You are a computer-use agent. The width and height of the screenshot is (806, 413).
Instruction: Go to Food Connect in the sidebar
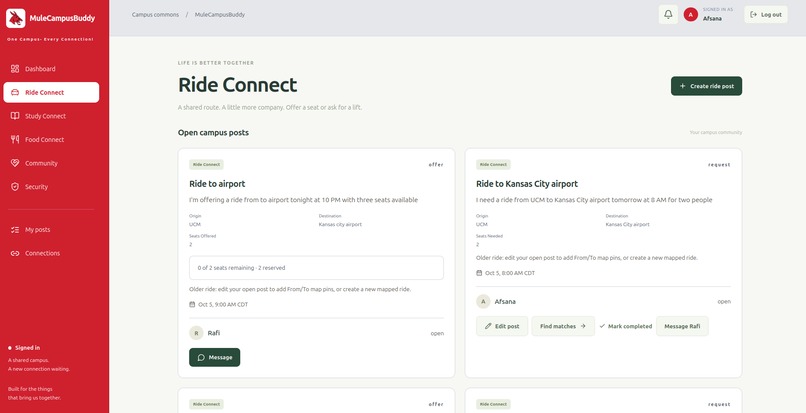(x=51, y=139)
